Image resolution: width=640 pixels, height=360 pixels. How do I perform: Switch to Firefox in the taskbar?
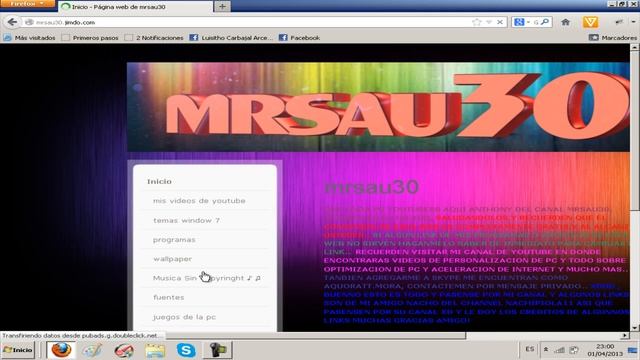click(x=61, y=350)
